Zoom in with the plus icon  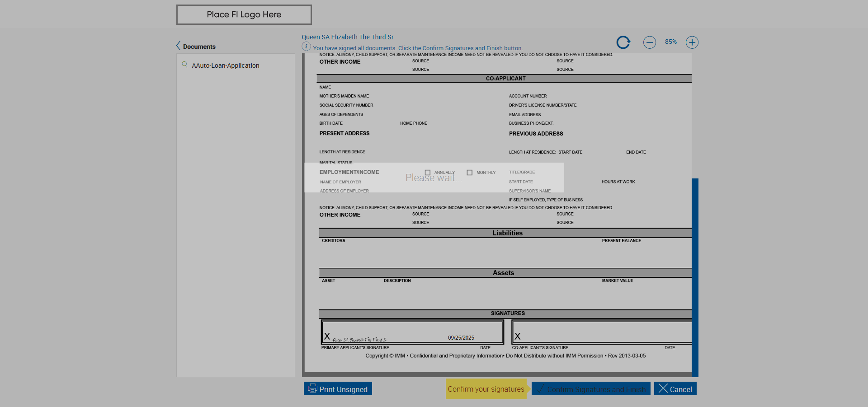point(692,42)
